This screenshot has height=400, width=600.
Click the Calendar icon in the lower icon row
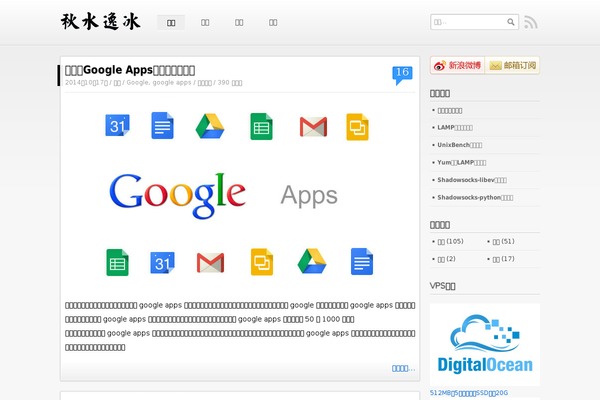coord(162,263)
